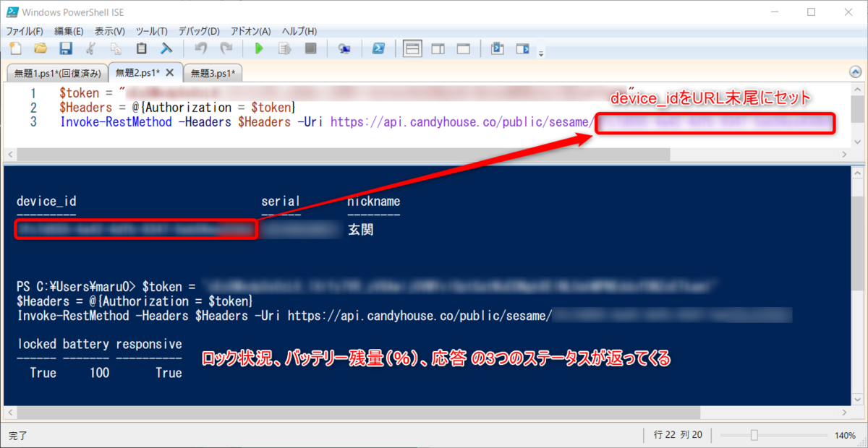This screenshot has width=868, height=448.
Task: Open the 編集(E) menu
Action: (x=69, y=31)
